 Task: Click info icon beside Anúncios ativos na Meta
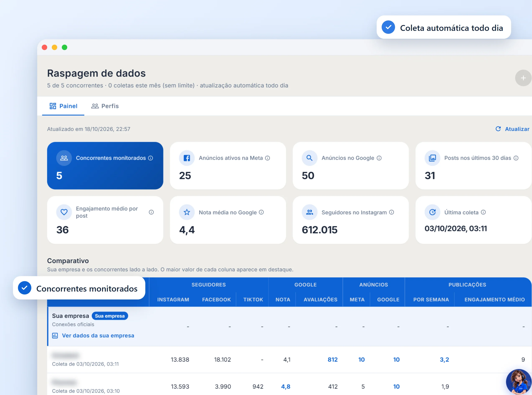click(267, 158)
